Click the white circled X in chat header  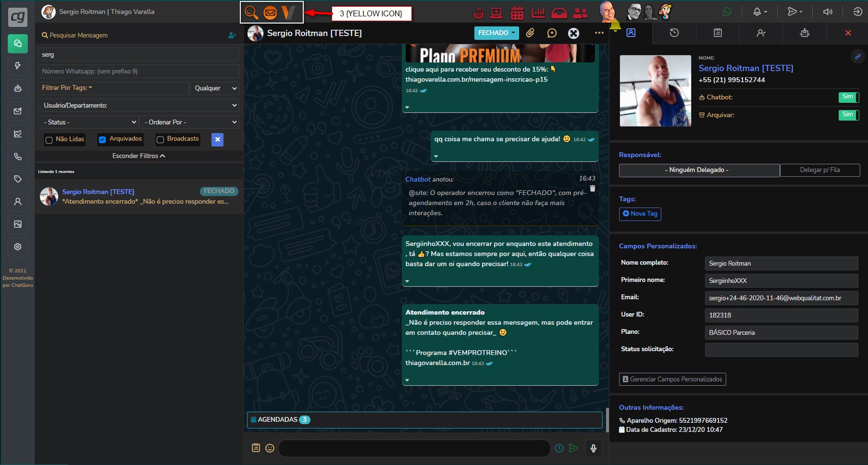click(x=573, y=33)
